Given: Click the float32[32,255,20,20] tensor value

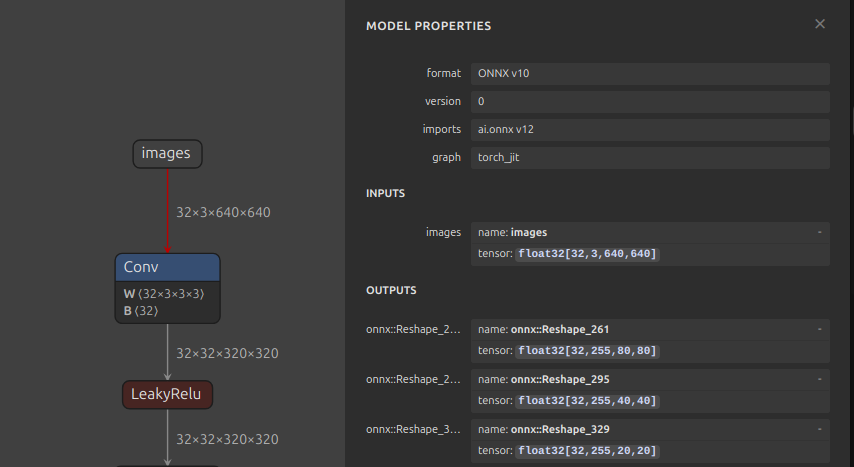Looking at the screenshot, I should [x=588, y=451].
